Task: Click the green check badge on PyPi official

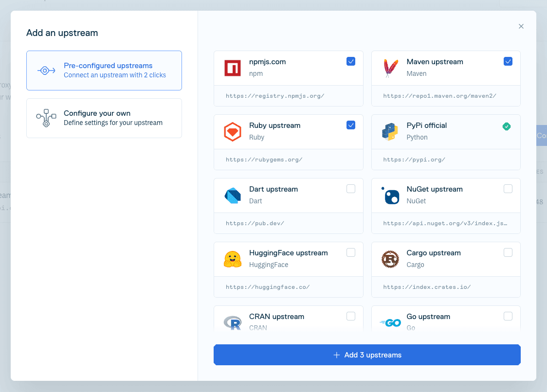Action: (x=507, y=126)
